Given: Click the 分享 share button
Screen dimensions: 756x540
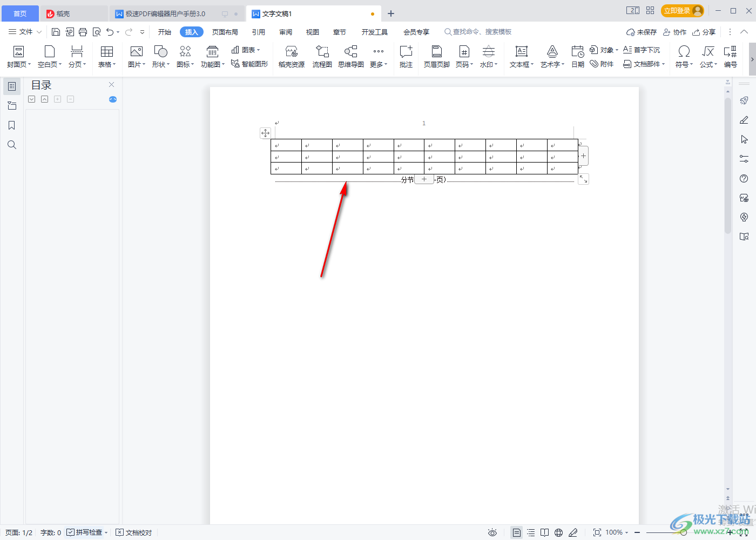Looking at the screenshot, I should coord(704,32).
